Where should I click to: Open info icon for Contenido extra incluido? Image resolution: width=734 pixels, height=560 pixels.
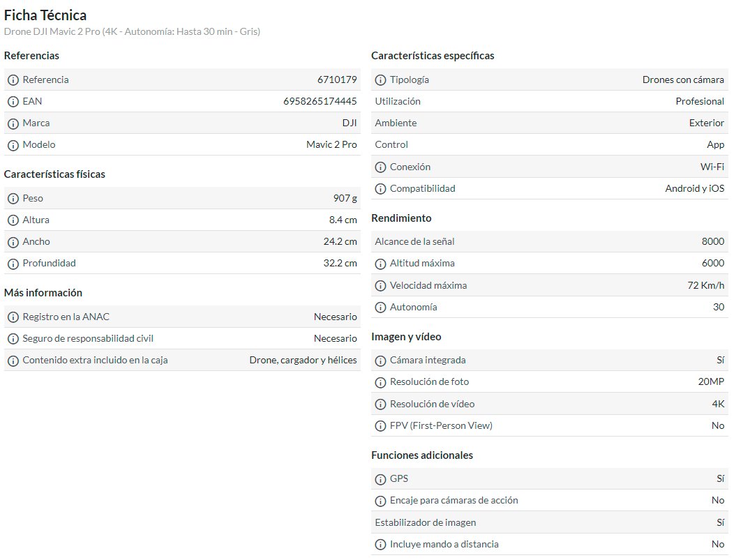(13, 361)
